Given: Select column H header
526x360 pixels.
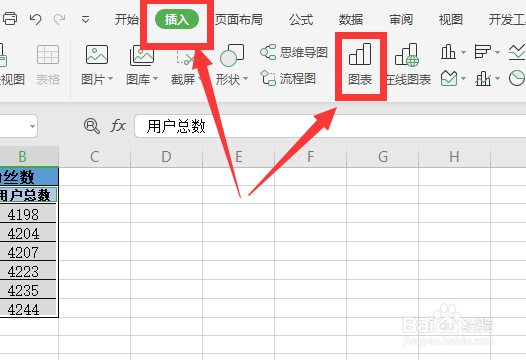Looking at the screenshot, I should pos(455,157).
